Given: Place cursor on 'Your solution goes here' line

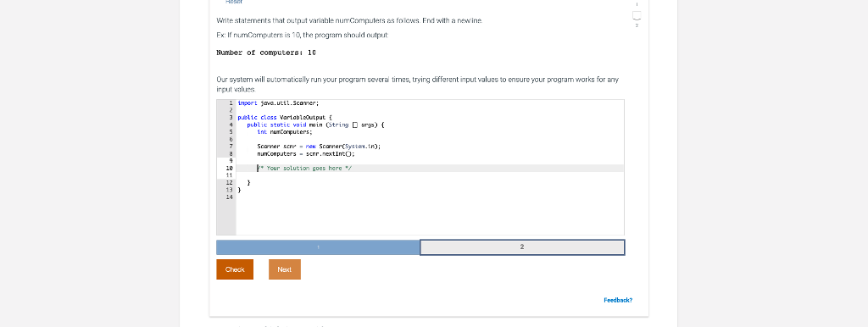Looking at the screenshot, I should 430,169.
